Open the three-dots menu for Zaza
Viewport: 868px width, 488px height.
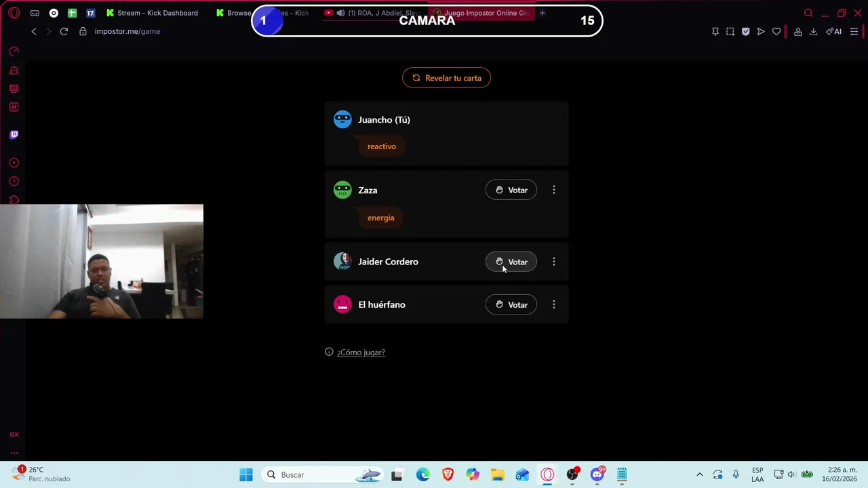pos(554,190)
